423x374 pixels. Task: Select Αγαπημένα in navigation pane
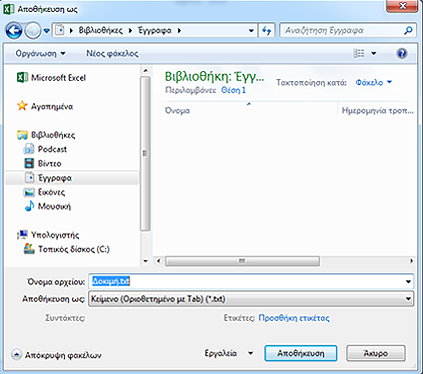[x=52, y=106]
